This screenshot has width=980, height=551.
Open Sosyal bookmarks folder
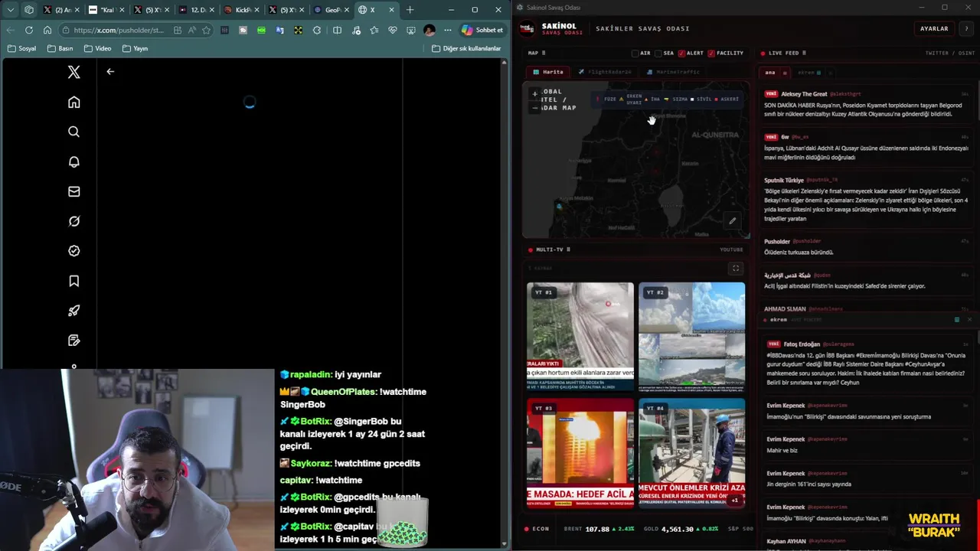pos(21,48)
